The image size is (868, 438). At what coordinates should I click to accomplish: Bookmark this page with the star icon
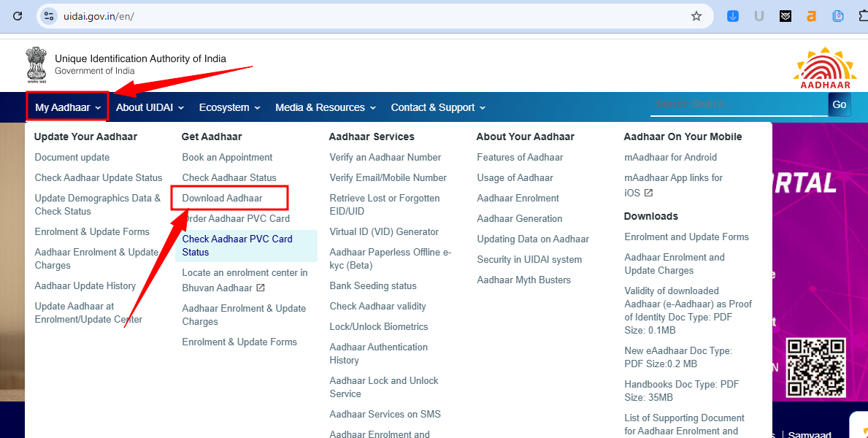point(696,16)
